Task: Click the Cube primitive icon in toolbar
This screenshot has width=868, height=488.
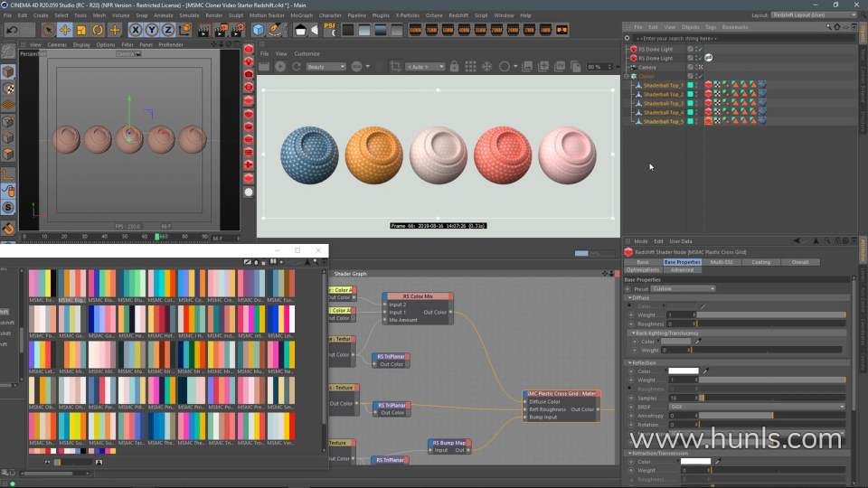Action: [x=259, y=30]
